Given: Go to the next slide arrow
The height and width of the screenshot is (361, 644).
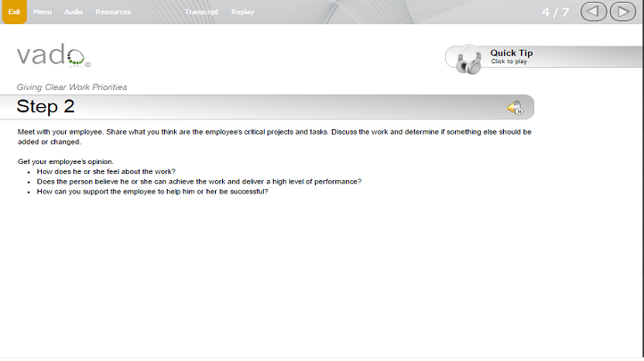Looking at the screenshot, I should tap(623, 12).
